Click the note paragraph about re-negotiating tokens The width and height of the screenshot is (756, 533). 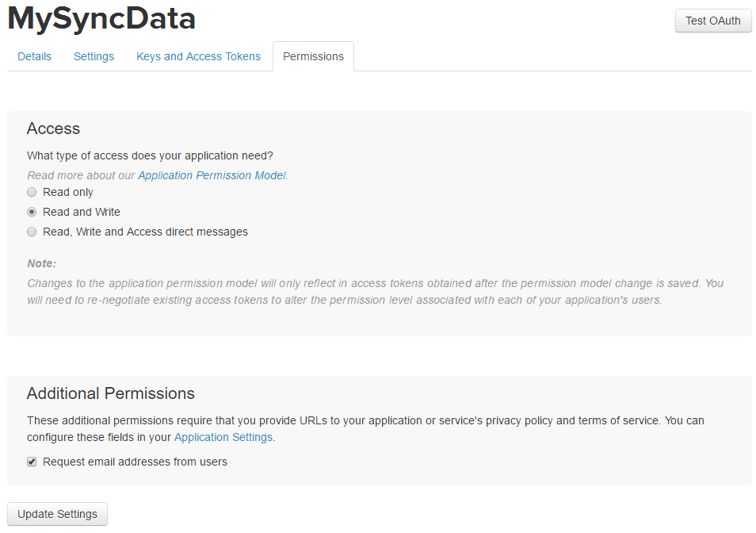[x=375, y=291]
